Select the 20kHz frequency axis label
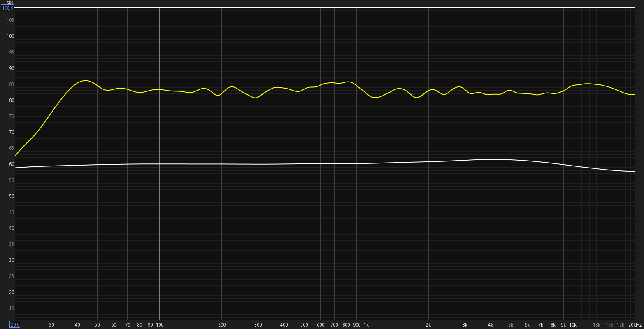Screen dimensions: 644x329 (x=635, y=325)
